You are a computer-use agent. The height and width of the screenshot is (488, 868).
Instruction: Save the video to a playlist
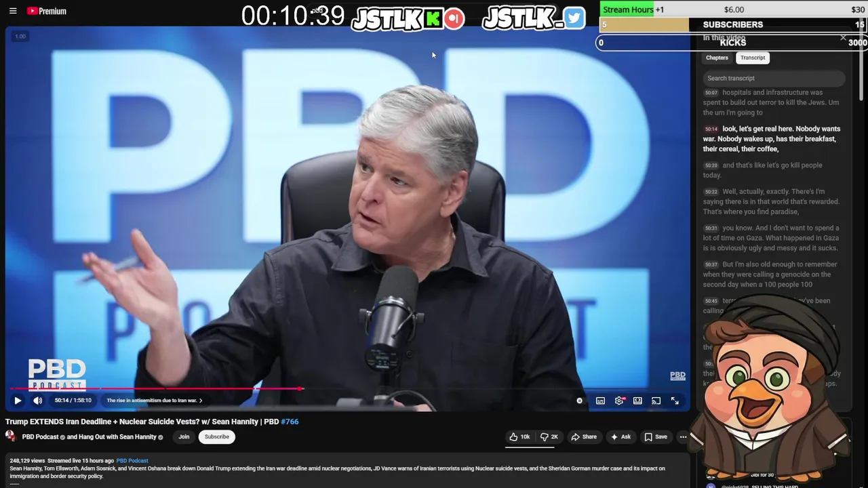point(656,437)
